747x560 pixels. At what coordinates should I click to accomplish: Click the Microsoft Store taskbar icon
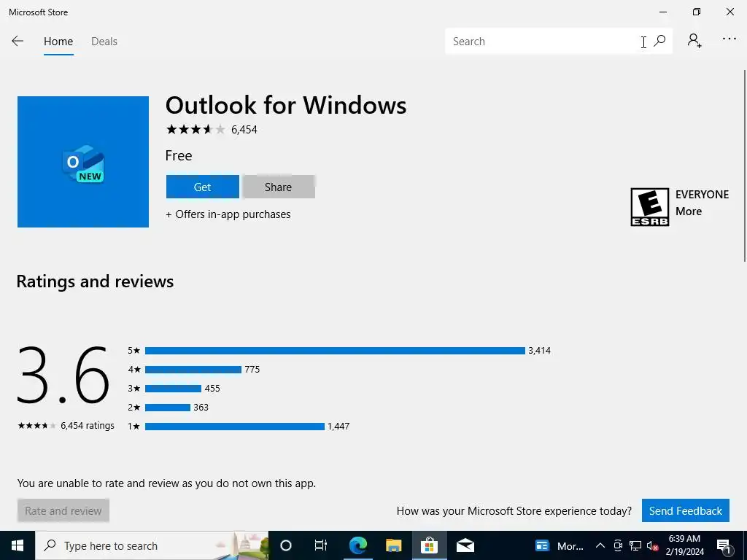click(x=429, y=545)
